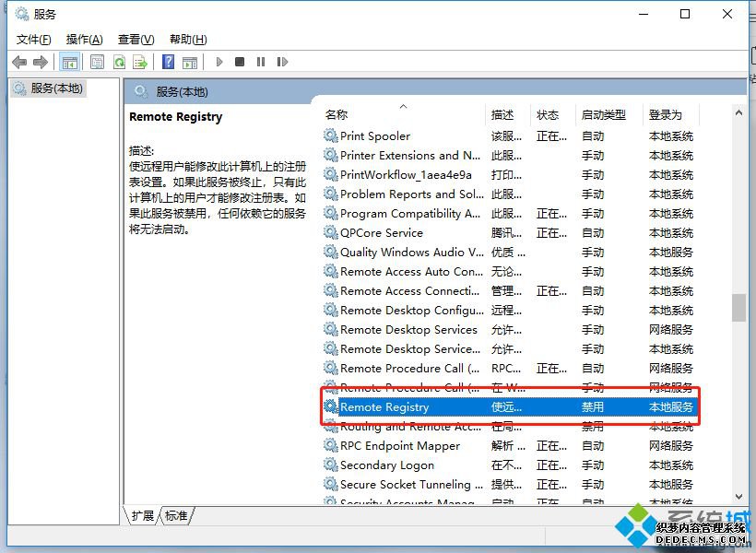Click the Refresh toolbar icon
Screen dimensions: 756x553
coord(119,62)
